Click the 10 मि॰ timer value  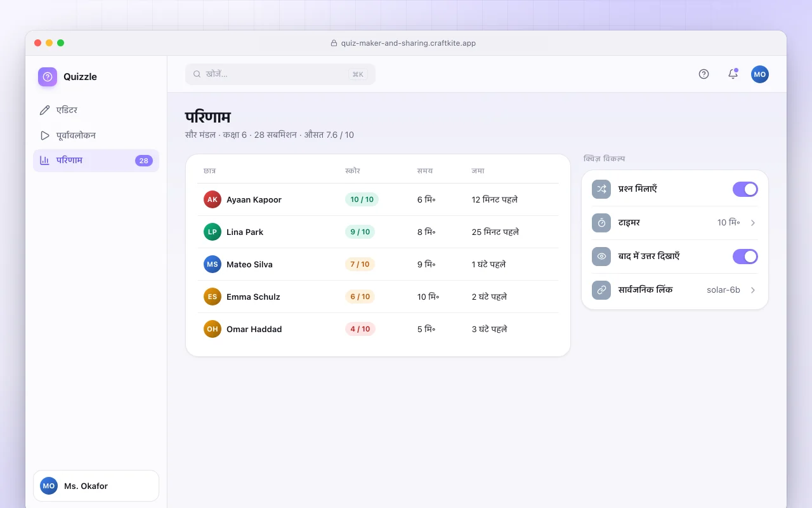click(729, 223)
